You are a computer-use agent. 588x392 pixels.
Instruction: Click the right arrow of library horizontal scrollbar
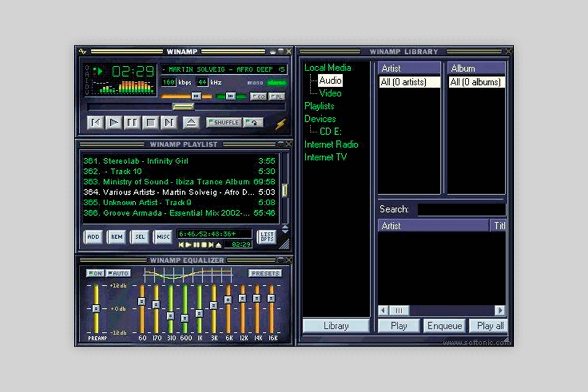point(500,310)
